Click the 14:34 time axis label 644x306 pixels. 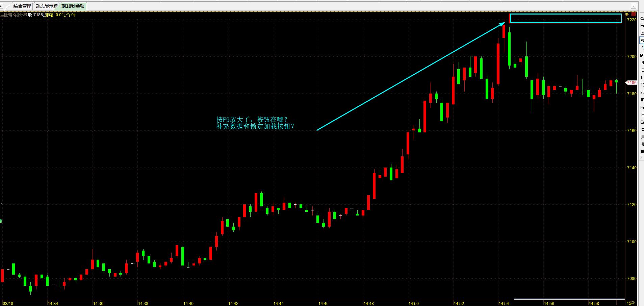pos(53,304)
